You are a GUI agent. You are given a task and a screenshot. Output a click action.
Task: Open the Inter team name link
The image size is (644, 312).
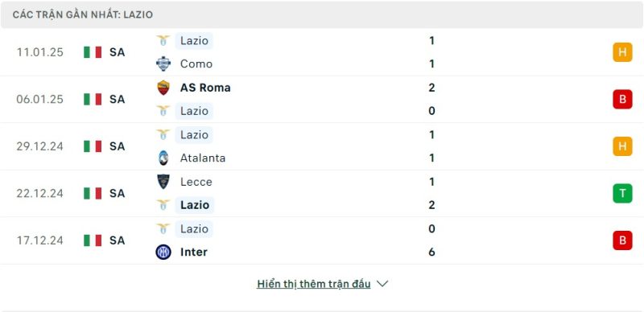pos(194,252)
